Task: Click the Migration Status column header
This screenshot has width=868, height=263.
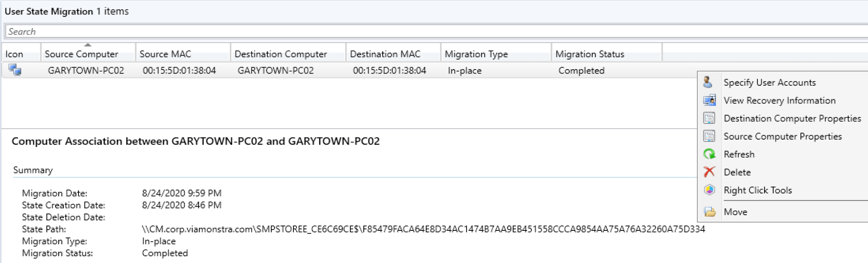Action: [x=590, y=54]
